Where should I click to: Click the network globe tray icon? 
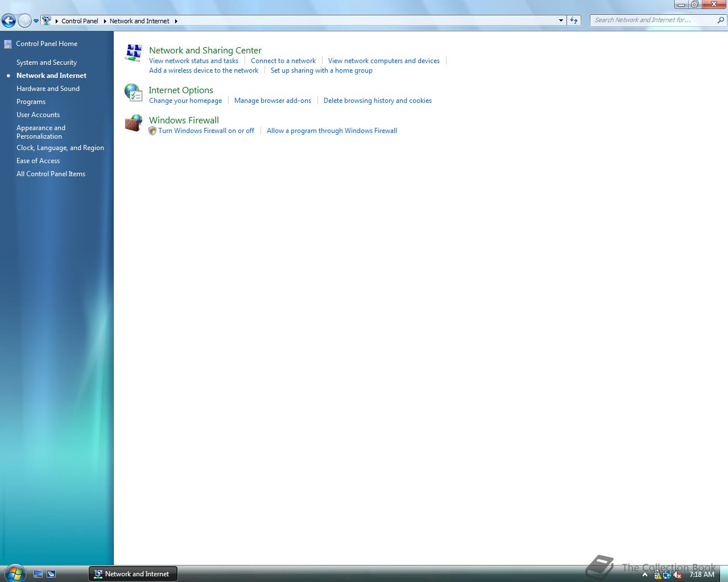pos(667,575)
